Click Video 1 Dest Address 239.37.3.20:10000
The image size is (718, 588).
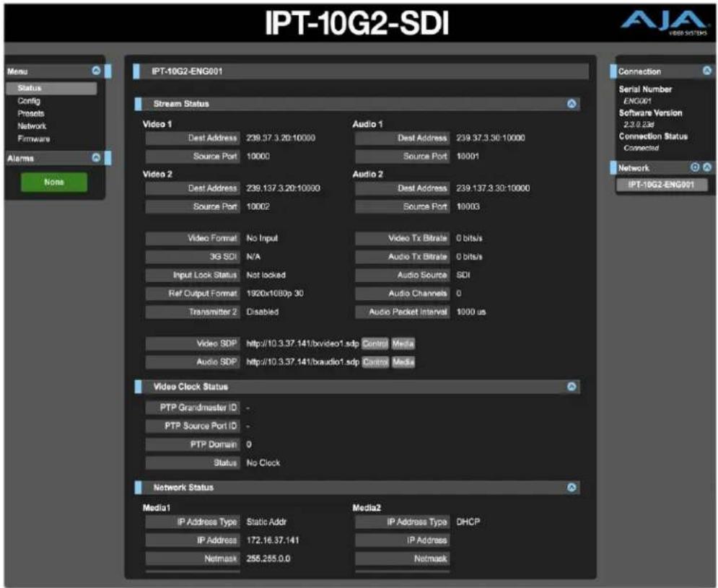(x=281, y=138)
